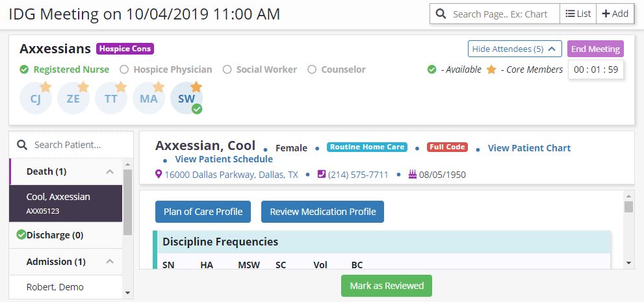The height and width of the screenshot is (302, 644).
Task: Click the TT attendee avatar
Action: pos(110,99)
